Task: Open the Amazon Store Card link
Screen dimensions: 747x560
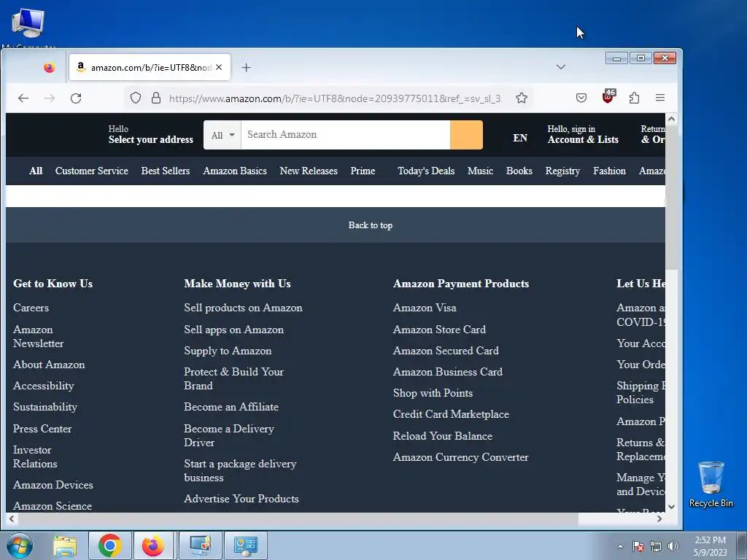Action: 439,330
